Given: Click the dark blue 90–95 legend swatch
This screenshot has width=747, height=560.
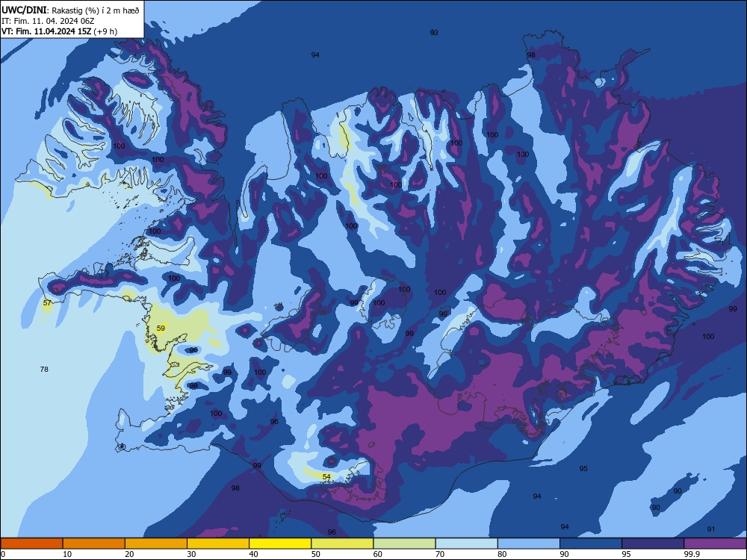Looking at the screenshot, I should (591, 544).
